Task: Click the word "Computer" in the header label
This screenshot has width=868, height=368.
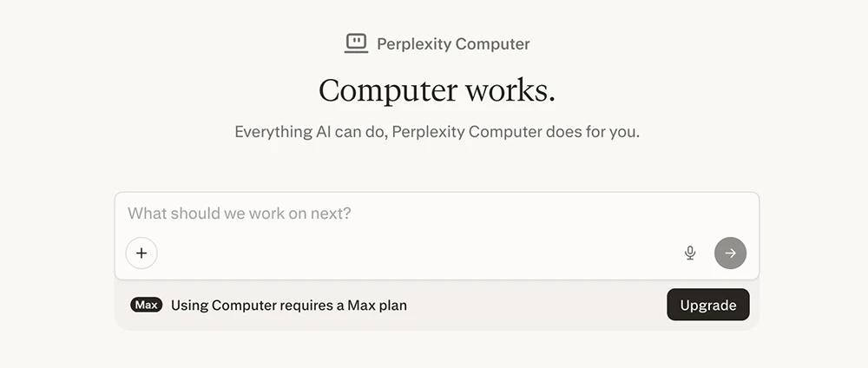Action: pos(490,43)
